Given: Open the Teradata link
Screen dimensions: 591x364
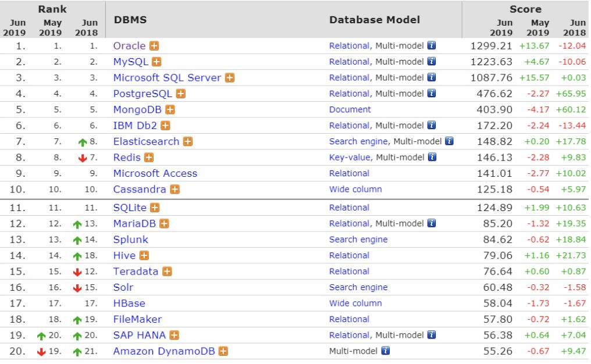Looking at the screenshot, I should (x=136, y=272).
